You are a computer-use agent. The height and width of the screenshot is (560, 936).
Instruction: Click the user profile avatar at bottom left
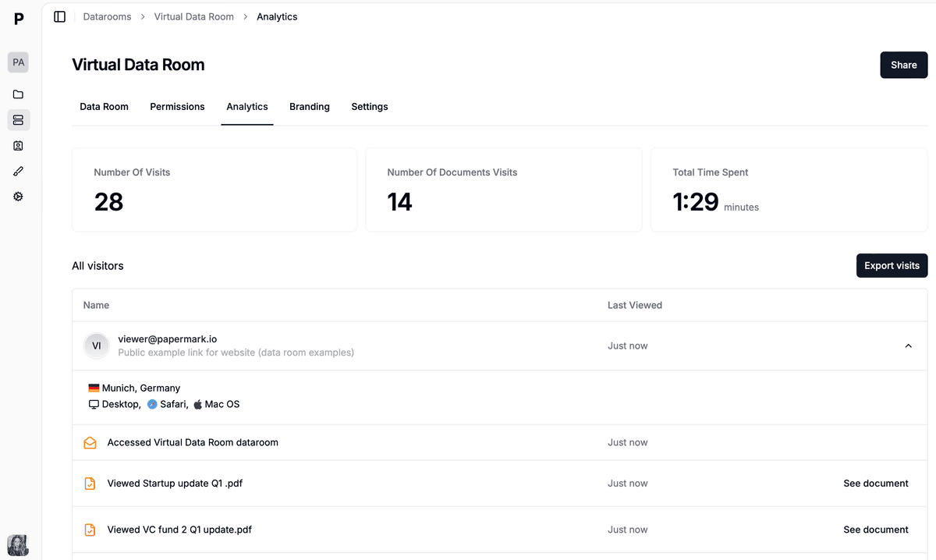tap(17, 544)
